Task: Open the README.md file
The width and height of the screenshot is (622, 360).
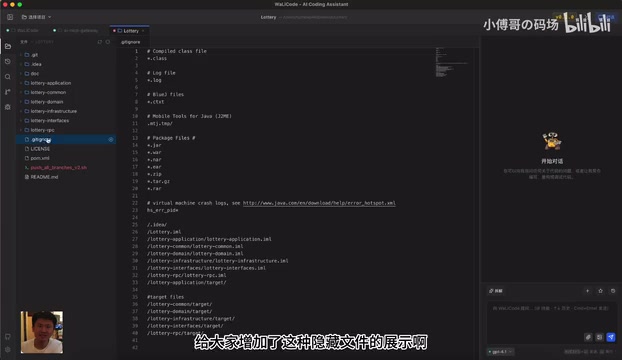Action: pos(66,177)
